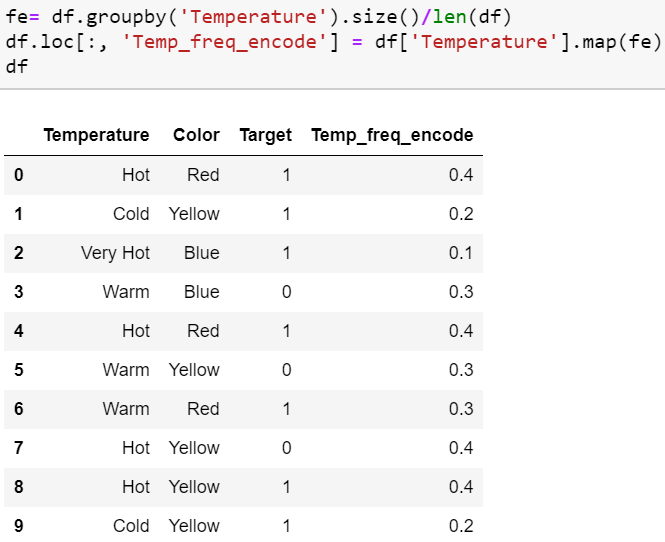Click the Temp_freq_encode column header
The height and width of the screenshot is (542, 665).
(392, 135)
